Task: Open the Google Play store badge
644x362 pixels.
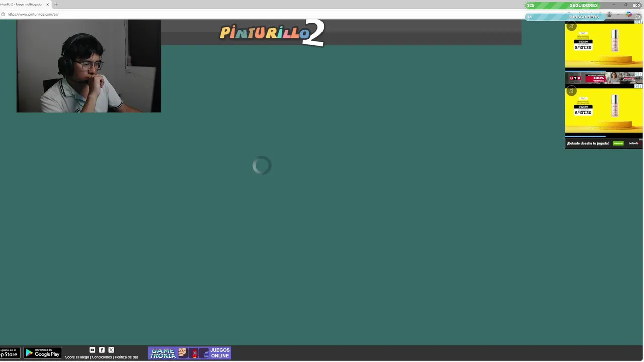Action: (x=42, y=353)
